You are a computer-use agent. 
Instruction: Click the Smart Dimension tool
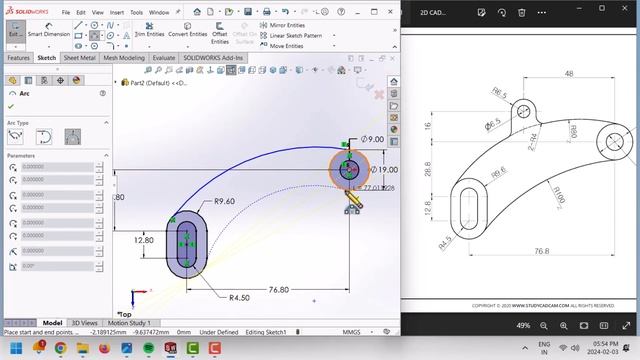(49, 30)
